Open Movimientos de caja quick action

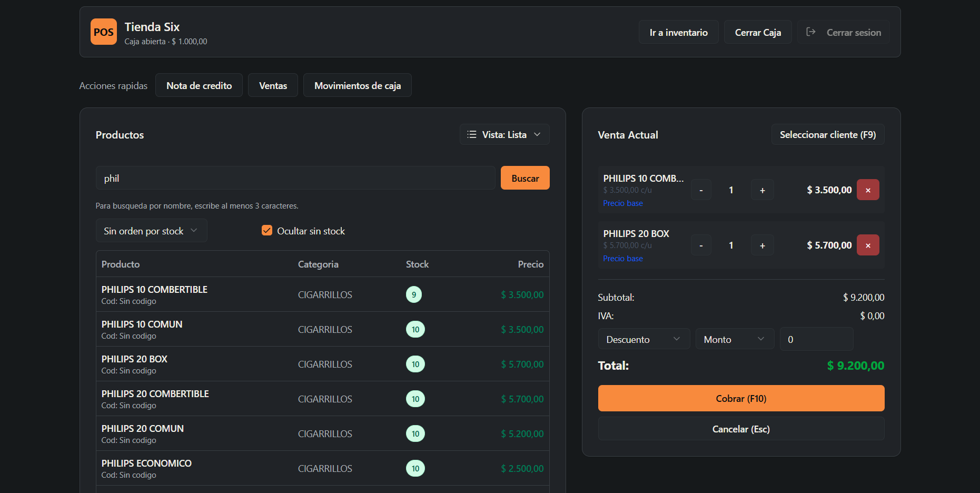[358, 85]
